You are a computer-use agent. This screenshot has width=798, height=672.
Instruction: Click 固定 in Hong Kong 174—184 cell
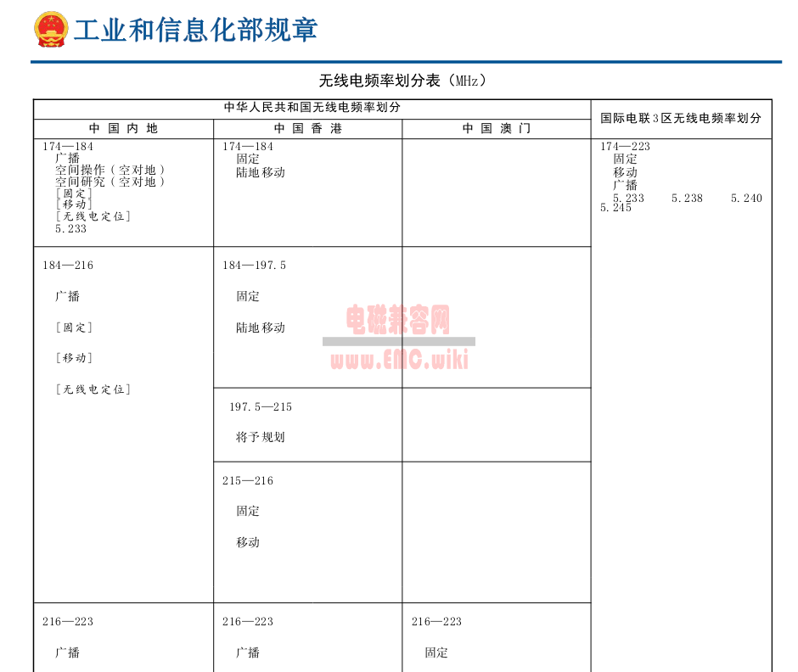(248, 160)
